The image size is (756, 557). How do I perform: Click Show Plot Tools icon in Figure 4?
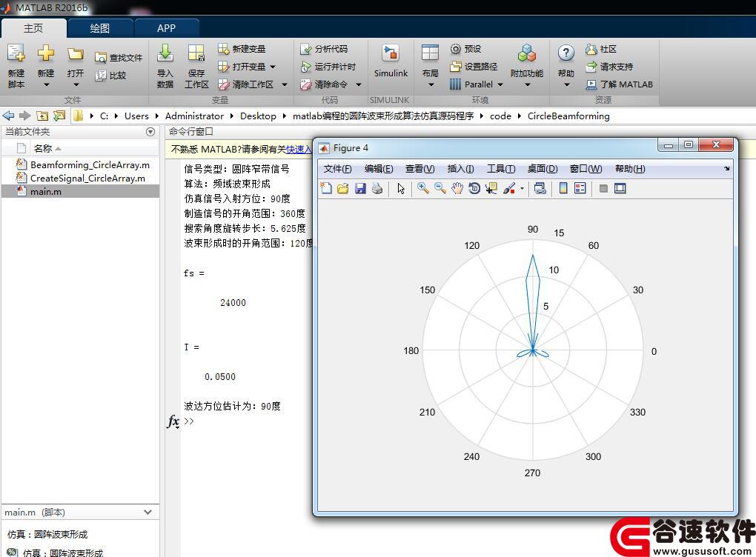(x=620, y=188)
